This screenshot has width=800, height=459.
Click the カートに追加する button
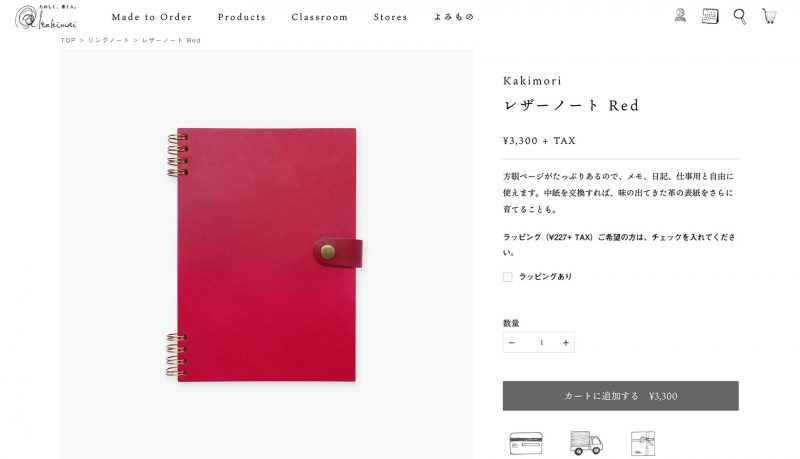[x=620, y=396]
